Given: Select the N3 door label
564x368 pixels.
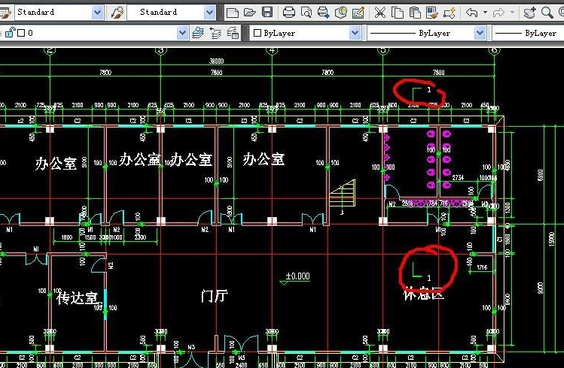Looking at the screenshot, I should coord(191,347).
